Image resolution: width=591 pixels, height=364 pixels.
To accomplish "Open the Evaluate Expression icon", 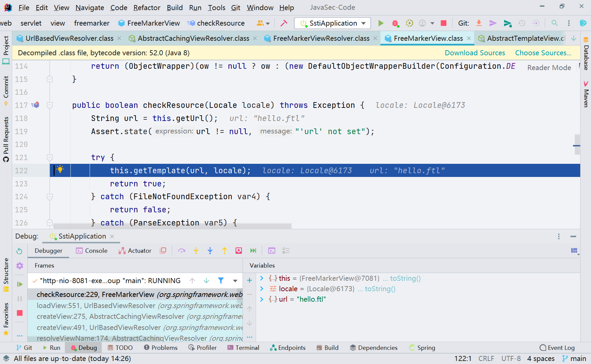I will [x=272, y=250].
